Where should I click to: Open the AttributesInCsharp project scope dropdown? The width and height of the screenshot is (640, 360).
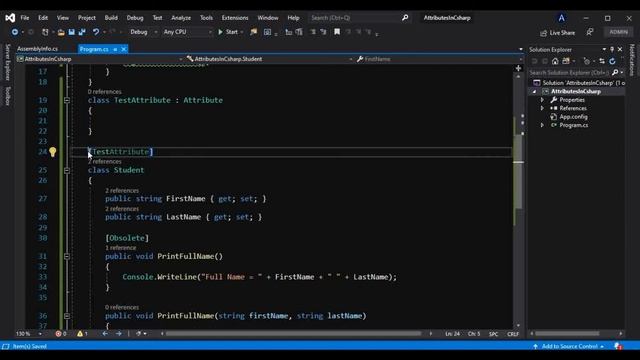pos(100,59)
